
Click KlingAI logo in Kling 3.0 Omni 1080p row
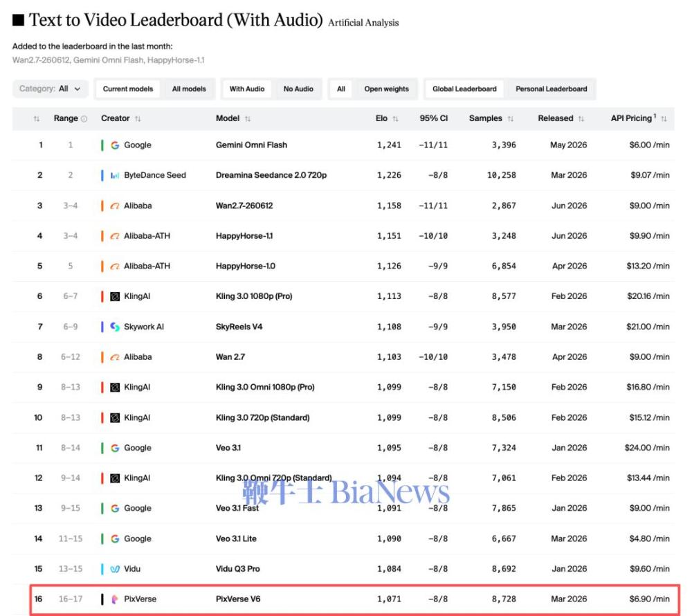tap(115, 388)
